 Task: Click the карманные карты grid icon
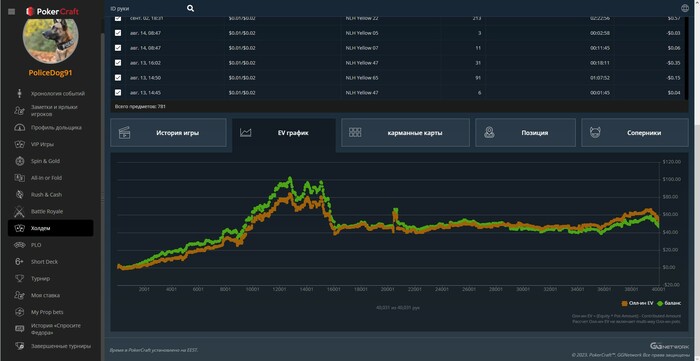pos(355,132)
